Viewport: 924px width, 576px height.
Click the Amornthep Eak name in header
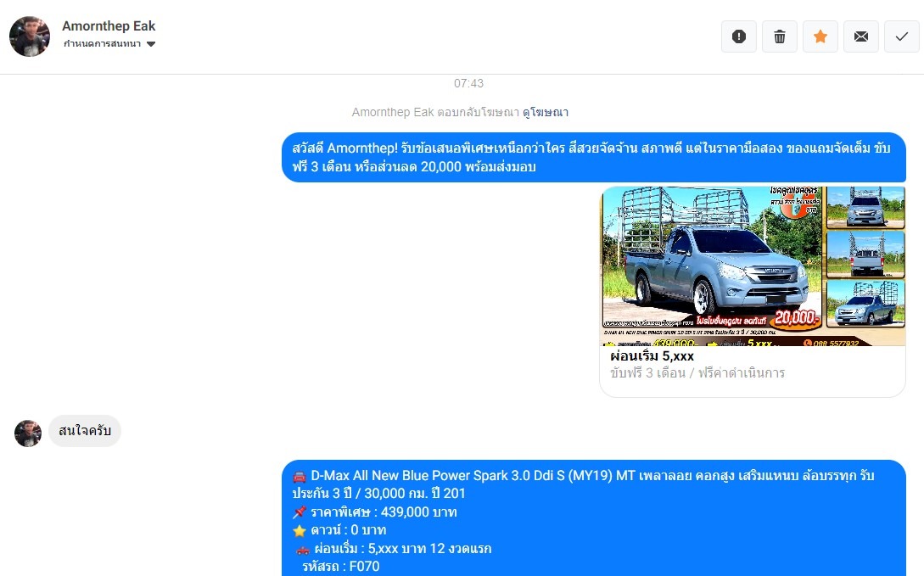pyautogui.click(x=109, y=26)
